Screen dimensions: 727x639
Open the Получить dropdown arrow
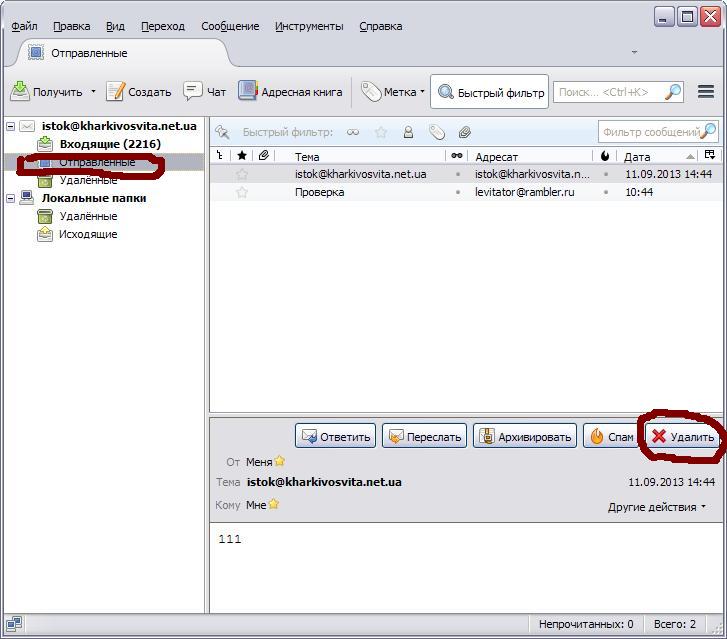tap(93, 91)
